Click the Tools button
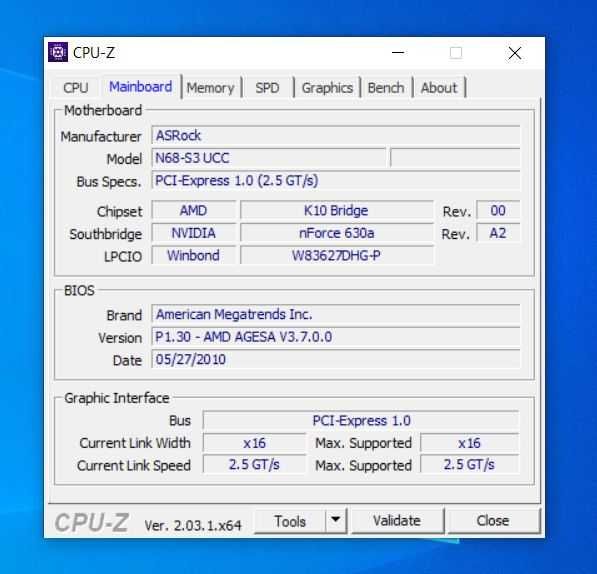597x574 pixels. point(290,521)
